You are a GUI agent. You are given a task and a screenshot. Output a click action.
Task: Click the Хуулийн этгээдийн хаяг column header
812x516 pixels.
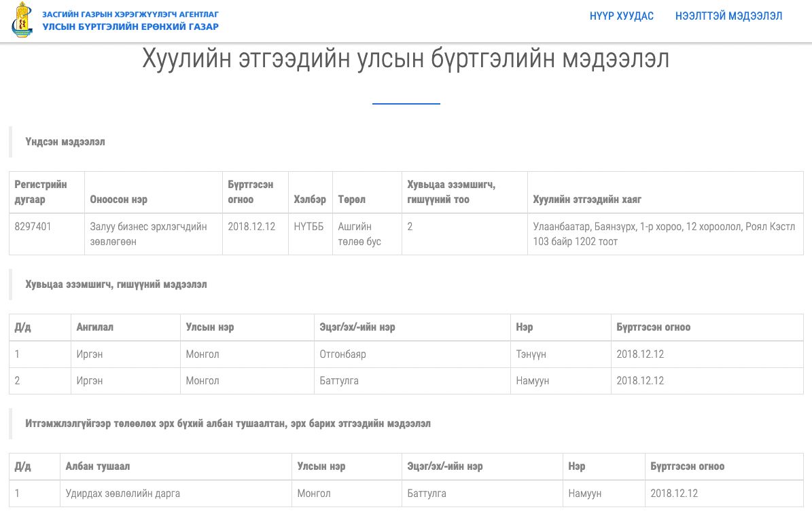[587, 200]
